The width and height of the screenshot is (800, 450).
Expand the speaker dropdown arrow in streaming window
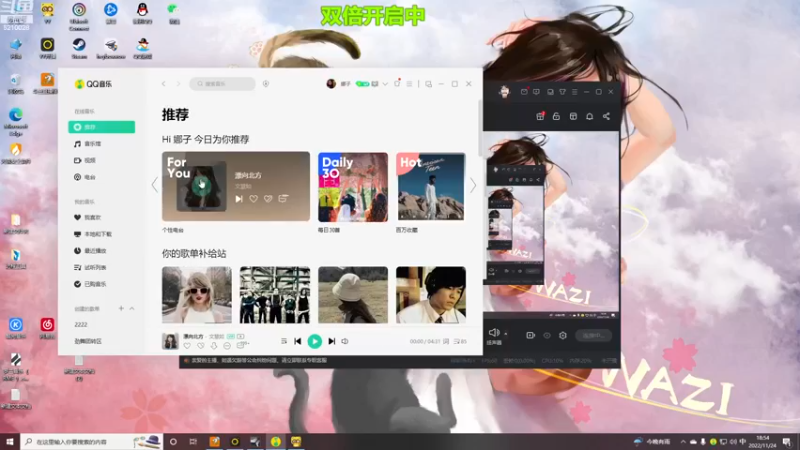pyautogui.click(x=506, y=334)
